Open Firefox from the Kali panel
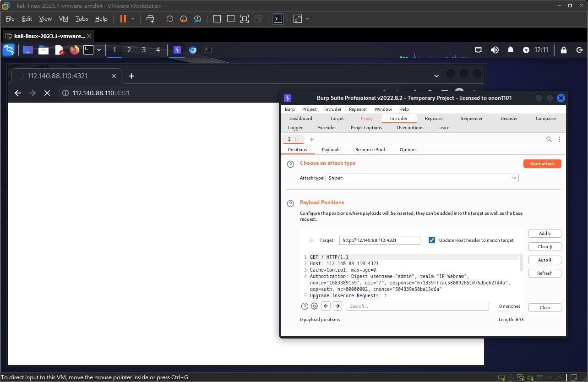The image size is (588, 382). [75, 50]
